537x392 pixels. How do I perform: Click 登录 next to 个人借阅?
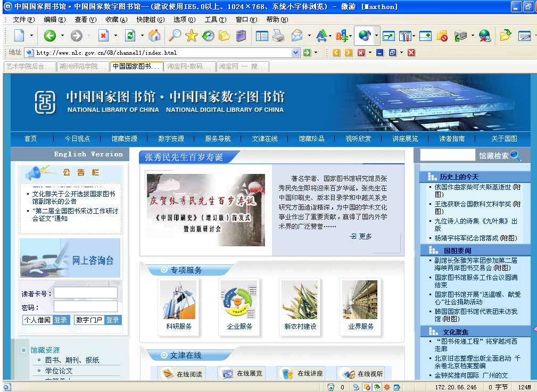[x=61, y=320]
